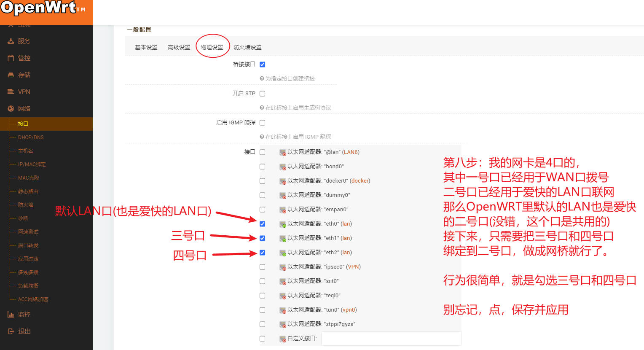Viewport: 644px width, 350px height.
Task: Enable the IGMP snooping checkbox
Action: 262,123
